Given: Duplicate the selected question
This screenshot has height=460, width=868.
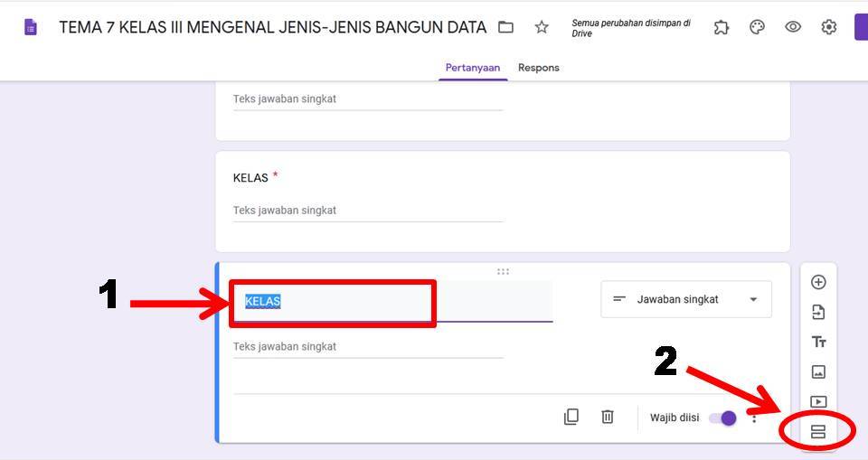Looking at the screenshot, I should click(571, 417).
